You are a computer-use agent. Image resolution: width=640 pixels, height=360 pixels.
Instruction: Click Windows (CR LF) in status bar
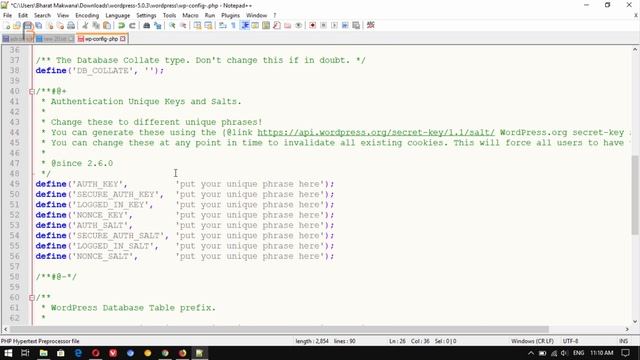tap(532, 341)
